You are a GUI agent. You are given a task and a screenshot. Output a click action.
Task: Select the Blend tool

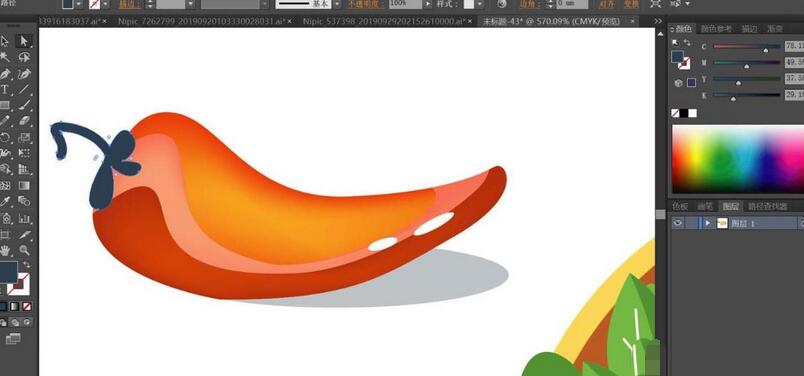pyautogui.click(x=24, y=201)
